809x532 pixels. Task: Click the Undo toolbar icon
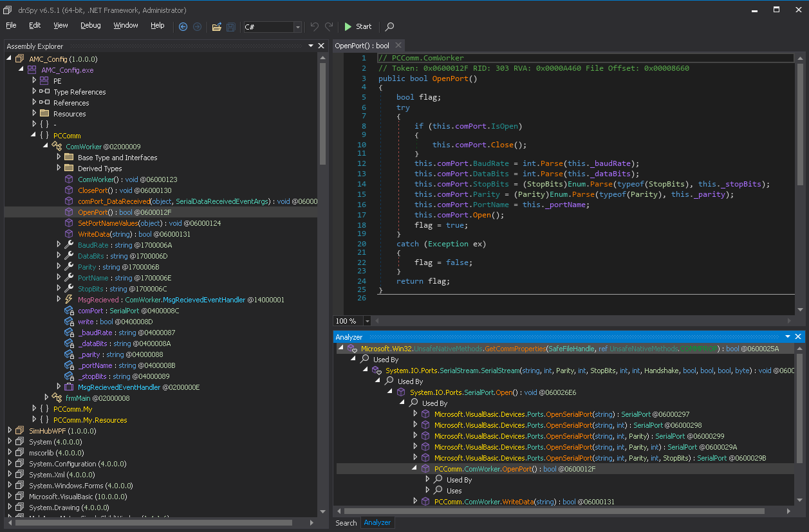click(314, 26)
